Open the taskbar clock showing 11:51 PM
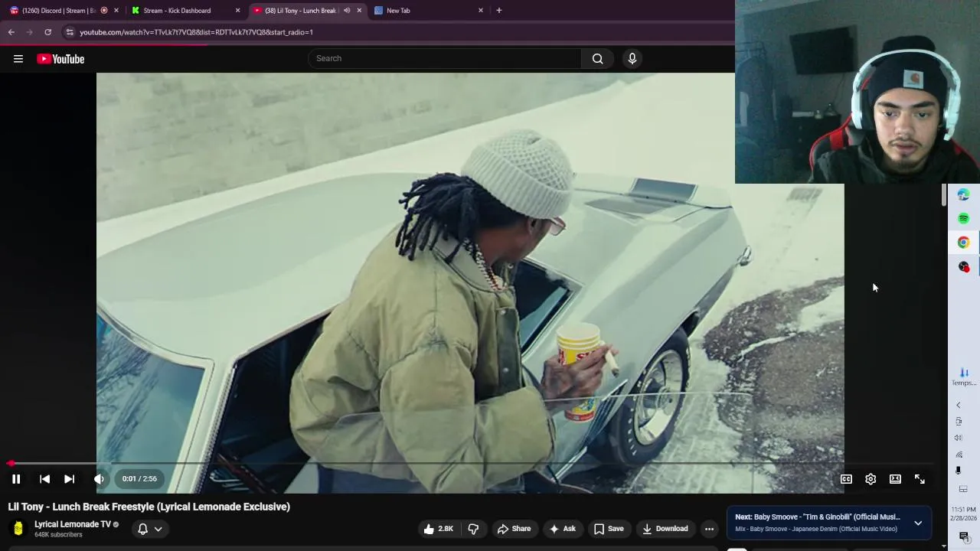This screenshot has height=551, width=980. [964, 514]
